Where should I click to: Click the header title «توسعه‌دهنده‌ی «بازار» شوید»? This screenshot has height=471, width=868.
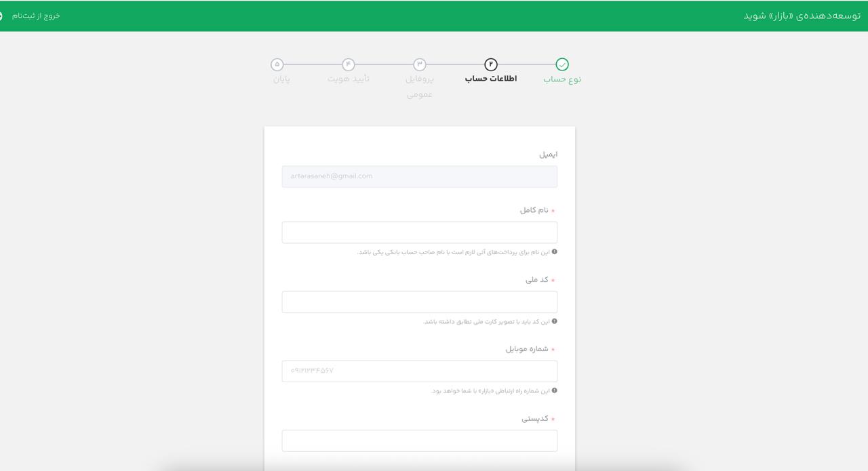pyautogui.click(x=802, y=16)
